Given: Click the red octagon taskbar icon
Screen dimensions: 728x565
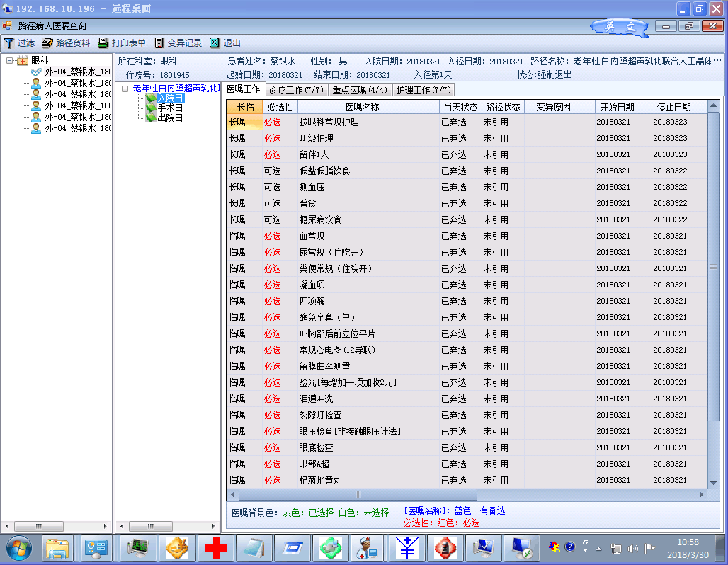Looking at the screenshot, I should [445, 549].
